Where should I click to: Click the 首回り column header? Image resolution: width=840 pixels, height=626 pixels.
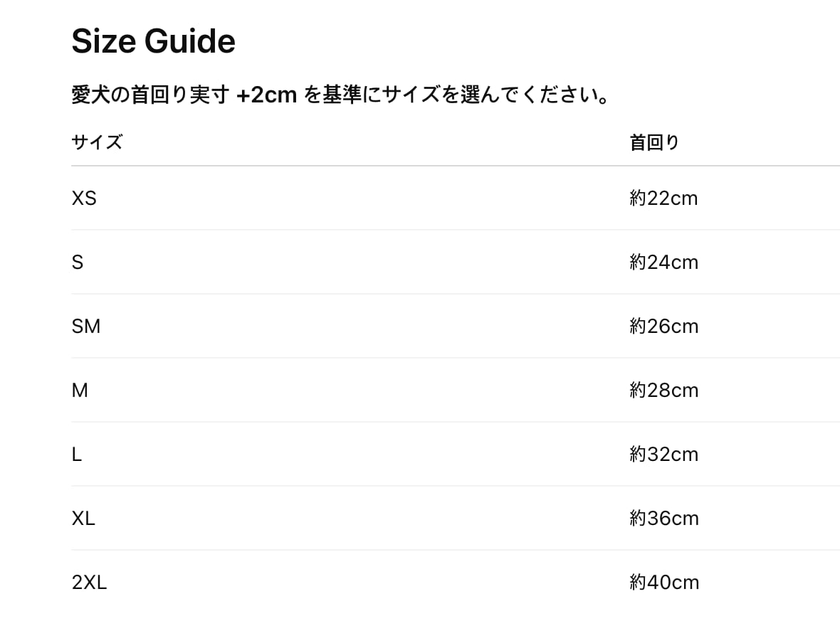654,142
